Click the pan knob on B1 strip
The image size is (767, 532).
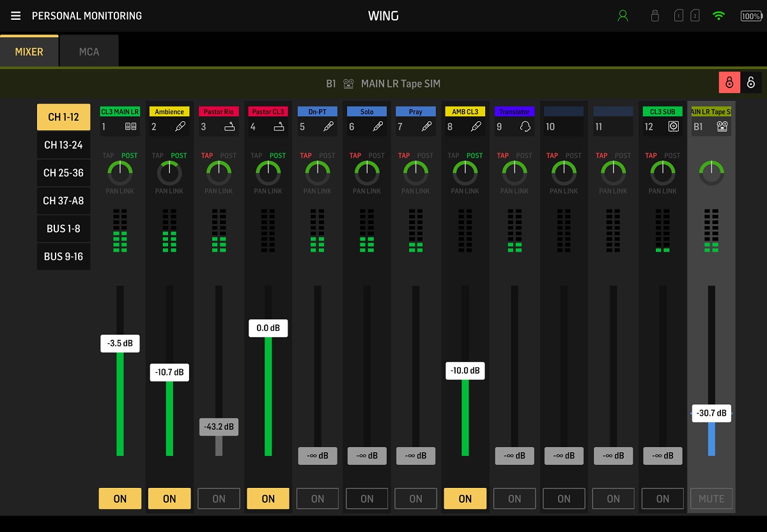click(x=711, y=172)
